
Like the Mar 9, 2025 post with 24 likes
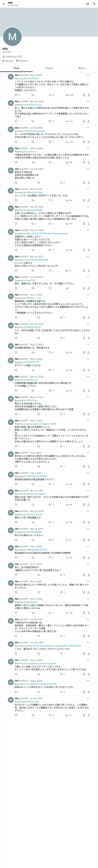coord(51,95)
